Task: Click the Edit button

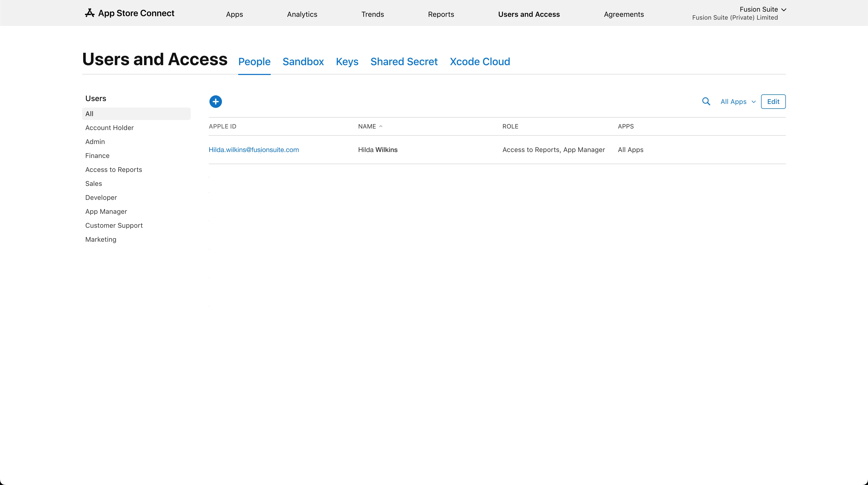Action: point(773,102)
